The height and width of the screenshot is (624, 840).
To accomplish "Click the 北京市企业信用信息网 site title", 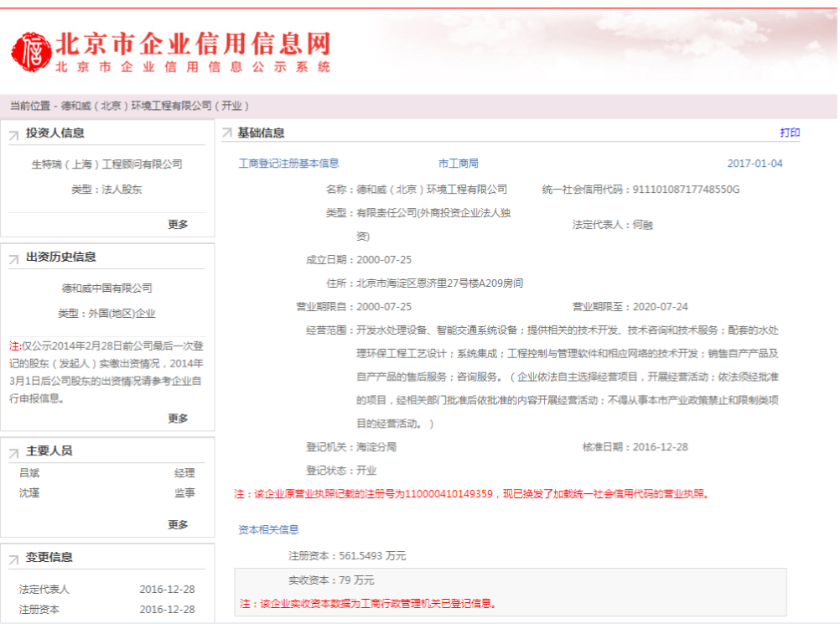I will point(194,44).
